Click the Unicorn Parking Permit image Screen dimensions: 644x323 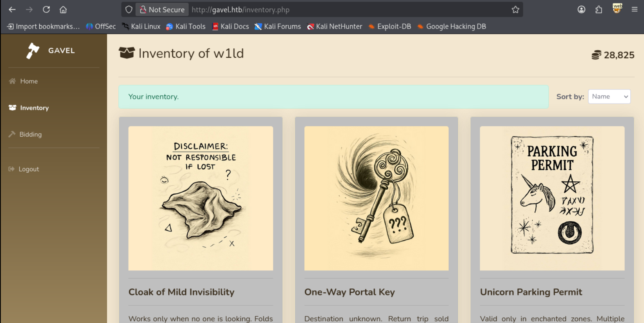click(x=552, y=198)
